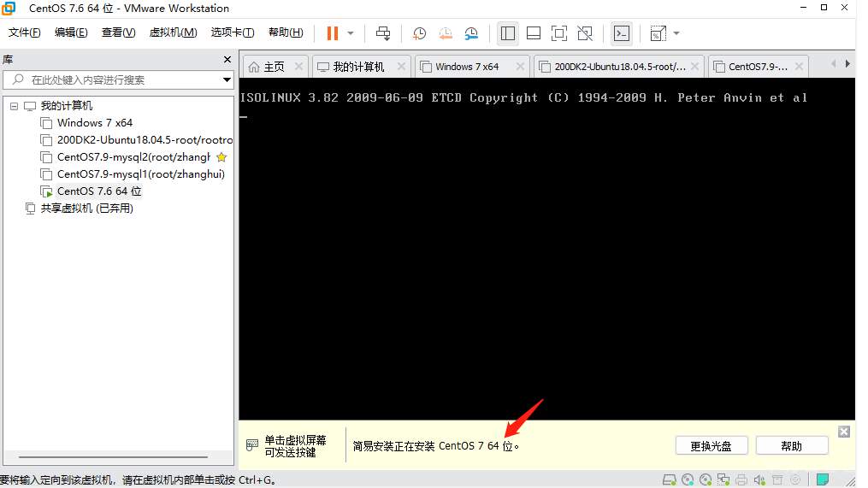This screenshot has width=868, height=488.
Task: Open the 帮助(H) menu
Action: coord(286,32)
